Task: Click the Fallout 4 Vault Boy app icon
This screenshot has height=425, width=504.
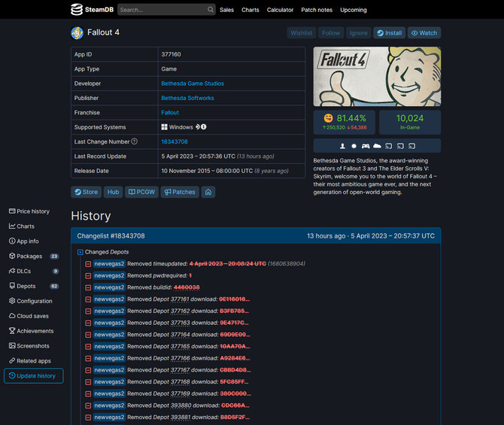Action: click(x=77, y=33)
